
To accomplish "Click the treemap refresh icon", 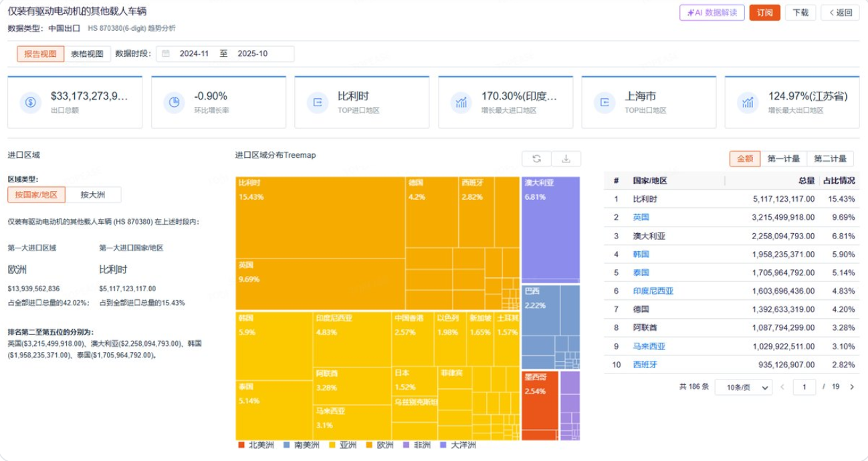I will 536,158.
